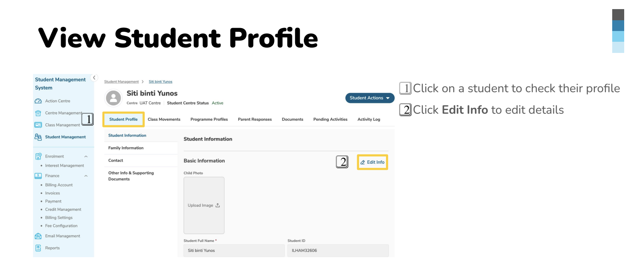Select Family Information in side menu
This screenshot has width=644, height=277.
tap(126, 148)
